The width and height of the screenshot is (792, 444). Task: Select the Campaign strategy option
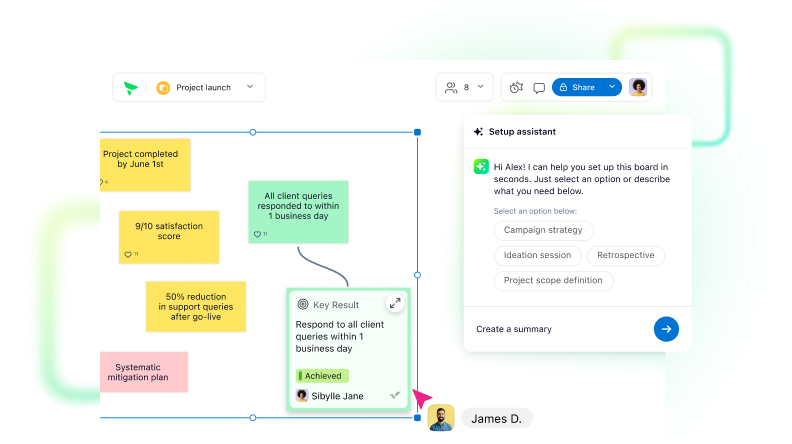point(543,230)
